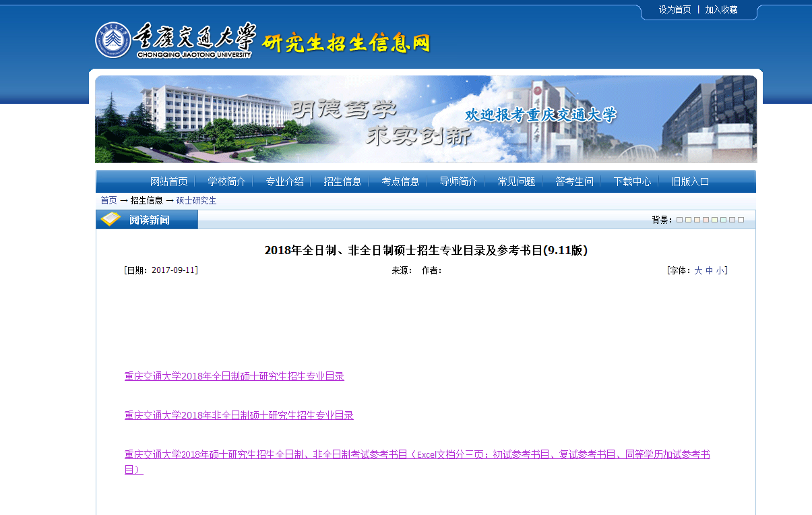This screenshot has height=515, width=812.
Task: Pick the pink background color swatch
Action: pos(706,220)
